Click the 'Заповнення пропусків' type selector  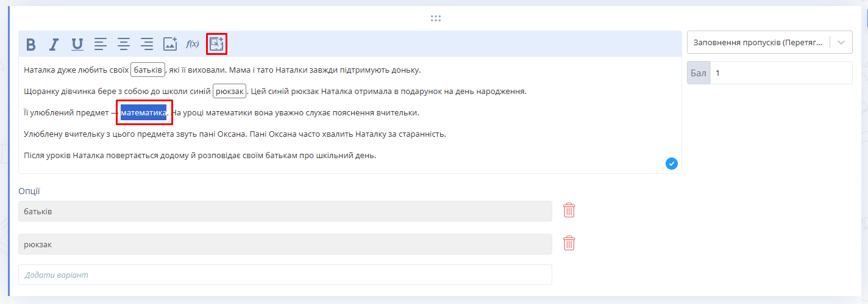click(x=759, y=43)
